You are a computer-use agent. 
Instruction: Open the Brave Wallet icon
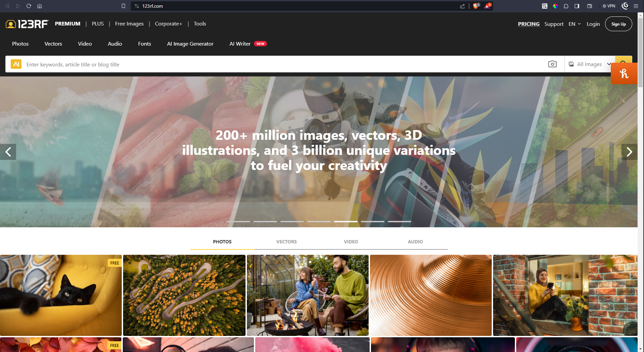tap(590, 6)
